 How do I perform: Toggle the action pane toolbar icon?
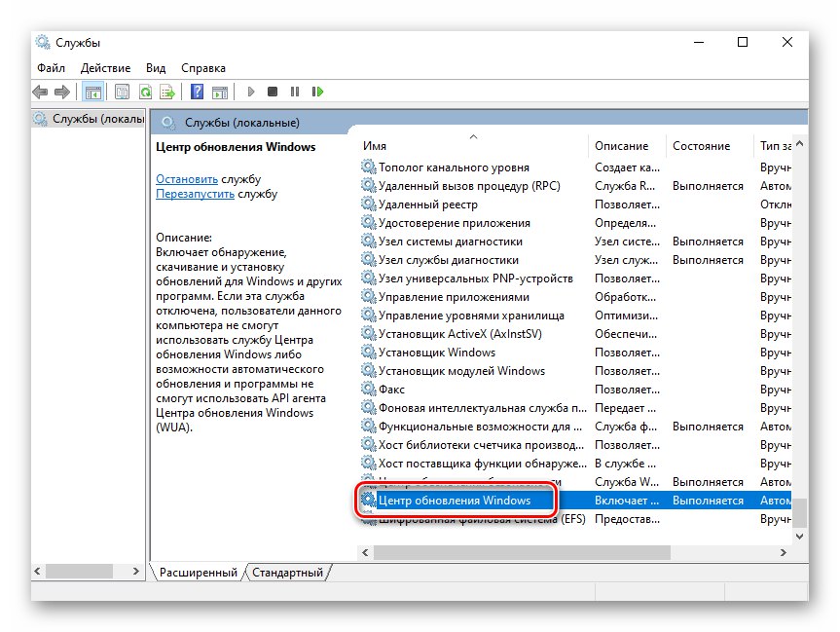pos(220,93)
